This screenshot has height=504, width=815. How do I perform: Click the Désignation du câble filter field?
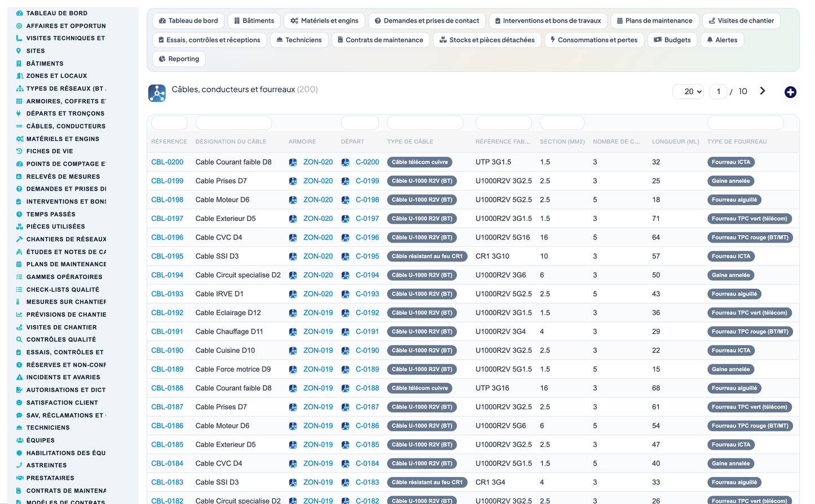click(x=234, y=122)
